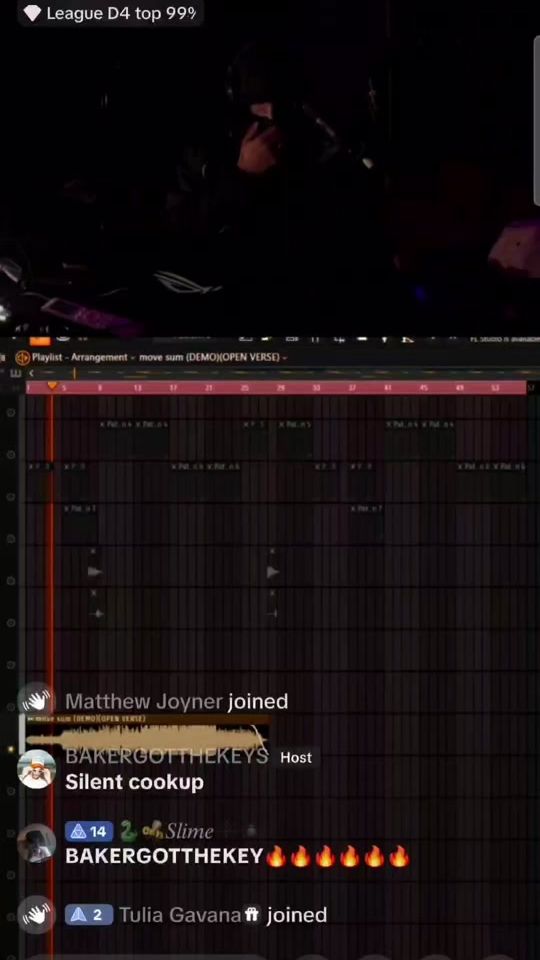Image resolution: width=540 pixels, height=960 pixels.
Task: Jump to bar 41 on the timeline ruler
Action: [388, 388]
